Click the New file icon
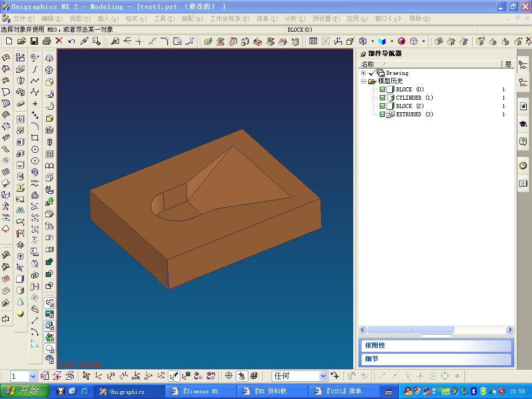The height and width of the screenshot is (399, 532). 9,41
